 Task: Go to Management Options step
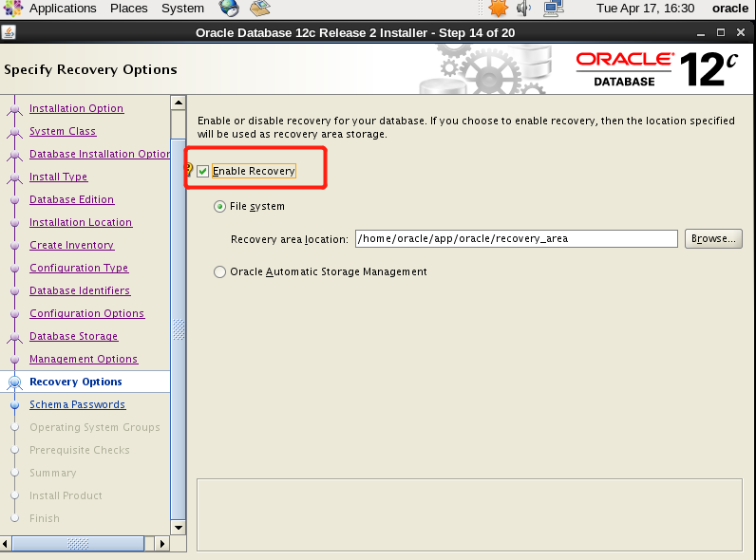(84, 359)
